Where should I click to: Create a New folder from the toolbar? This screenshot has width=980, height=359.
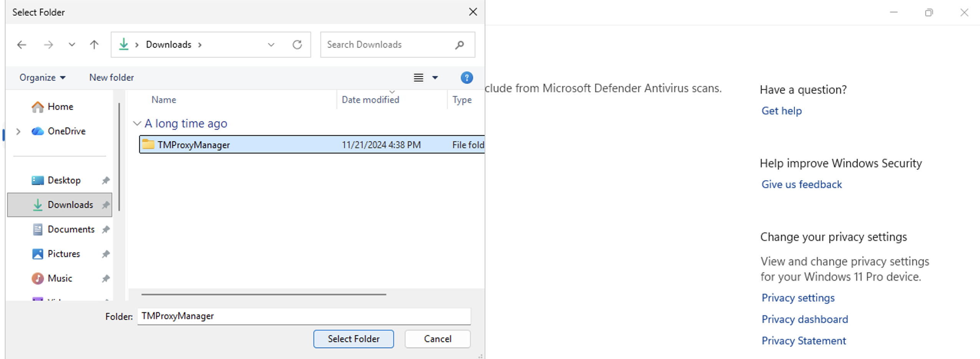[111, 78]
